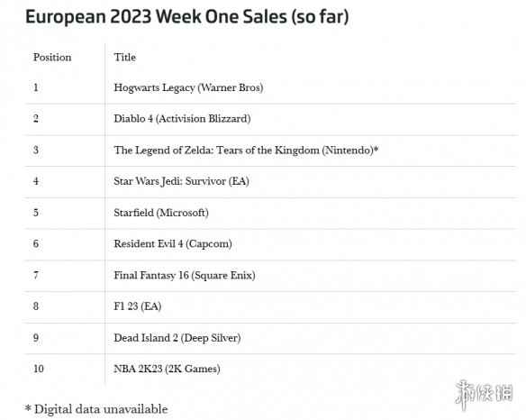Click the watermark logo in the corner
The width and height of the screenshot is (526, 420).
click(x=484, y=395)
